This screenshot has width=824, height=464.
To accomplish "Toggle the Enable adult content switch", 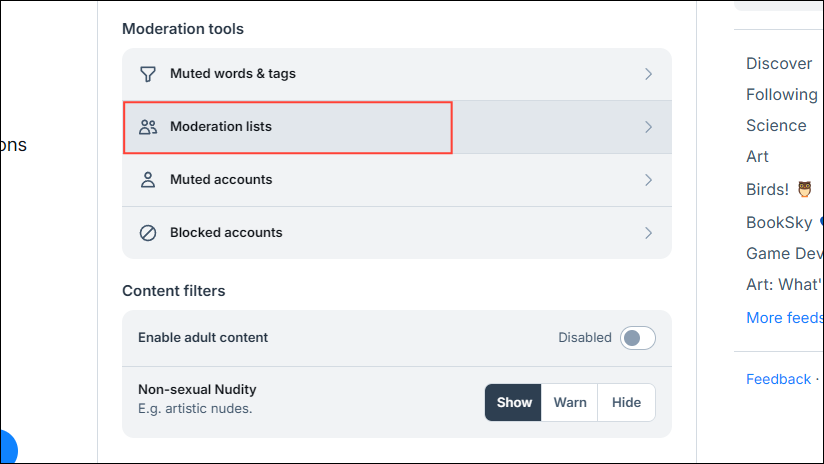I will [637, 338].
